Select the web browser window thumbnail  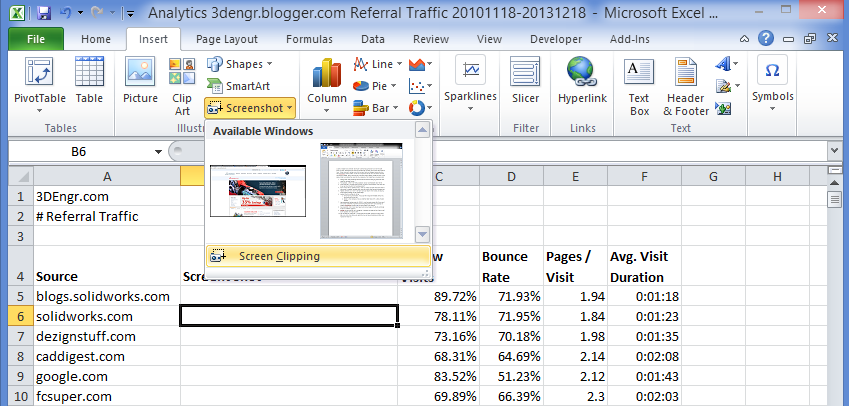coord(258,191)
